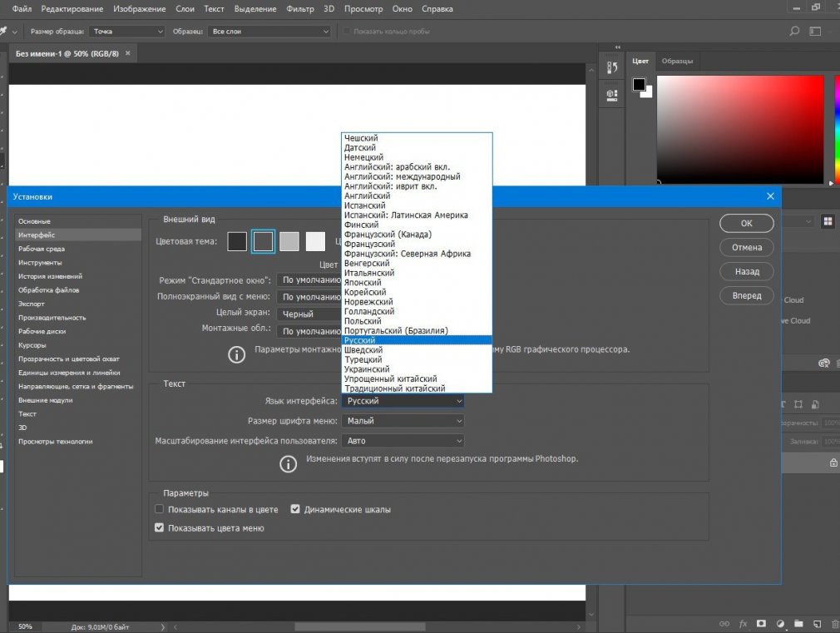Open Образец Все слои dropdown
Screen dimensions: 840x633
(x=269, y=31)
